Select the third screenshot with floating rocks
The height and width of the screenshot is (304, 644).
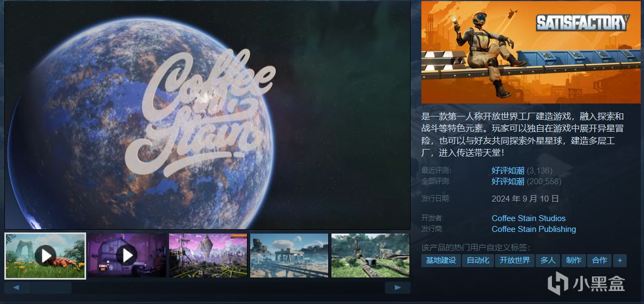click(x=208, y=256)
